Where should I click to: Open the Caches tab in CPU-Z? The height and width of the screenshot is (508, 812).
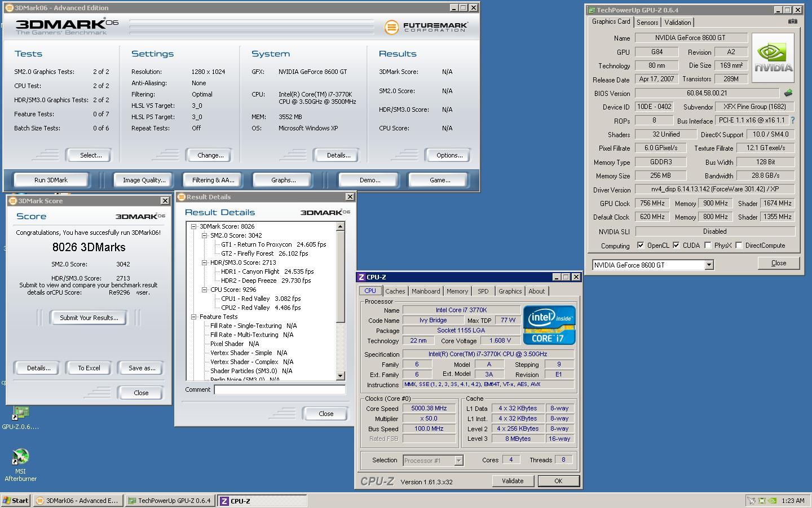click(x=395, y=291)
